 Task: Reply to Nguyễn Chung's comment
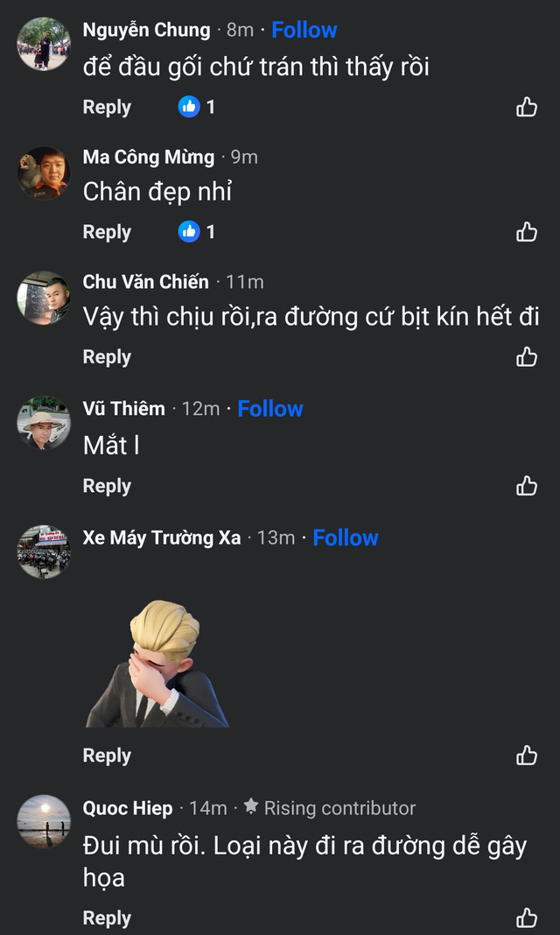107,108
